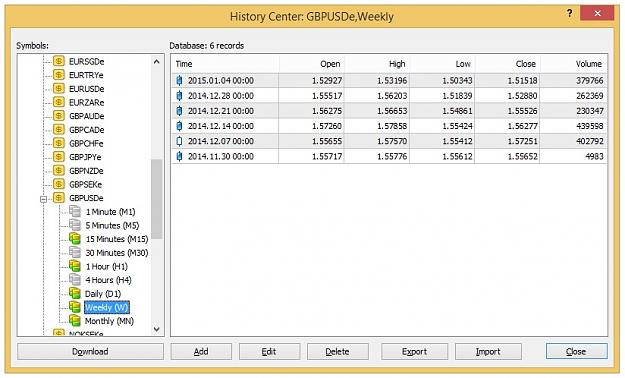Select the 15 Minutes (M15) timeframe
This screenshot has height=378, width=625.
point(117,239)
